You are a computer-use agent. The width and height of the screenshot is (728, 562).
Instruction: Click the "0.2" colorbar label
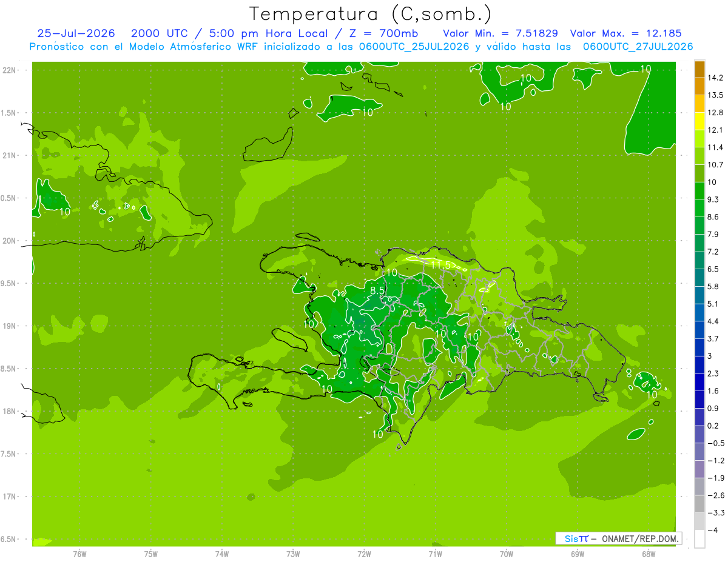coord(713,426)
